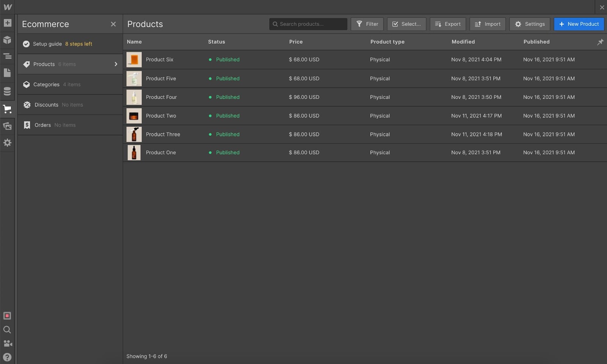The width and height of the screenshot is (607, 364).
Task: Create a New Product
Action: (579, 24)
